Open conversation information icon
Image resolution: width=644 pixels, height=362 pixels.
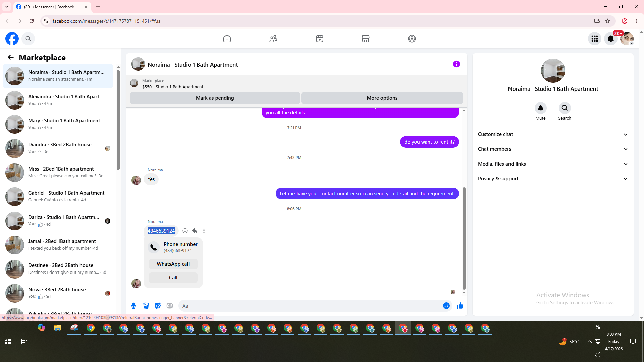456,64
